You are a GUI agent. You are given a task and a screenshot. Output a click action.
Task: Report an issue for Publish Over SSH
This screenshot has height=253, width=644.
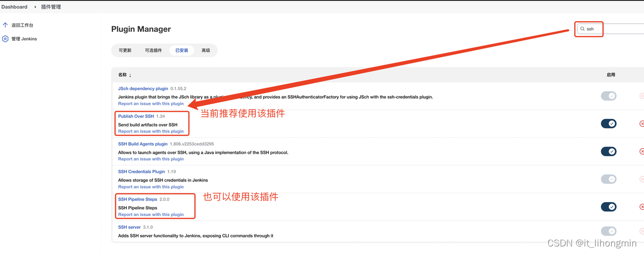coord(151,132)
